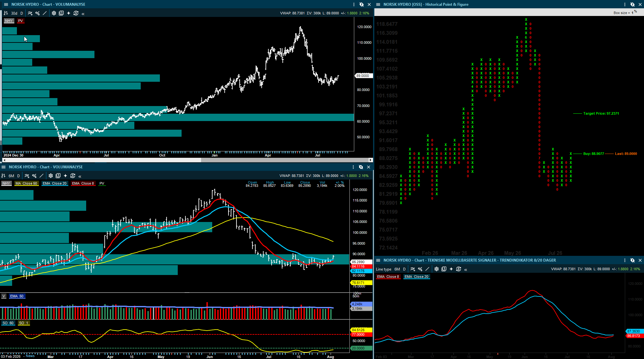Click left arrow on top chart scrollbar
The width and height of the screenshot is (644, 359).
click(4, 160)
